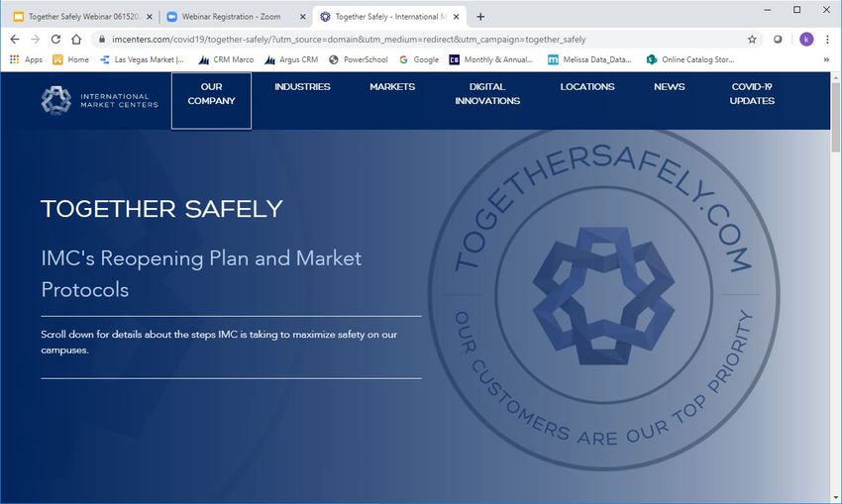The height and width of the screenshot is (504, 842).
Task: Open the Online Catalog Store bookmark
Action: (x=690, y=59)
